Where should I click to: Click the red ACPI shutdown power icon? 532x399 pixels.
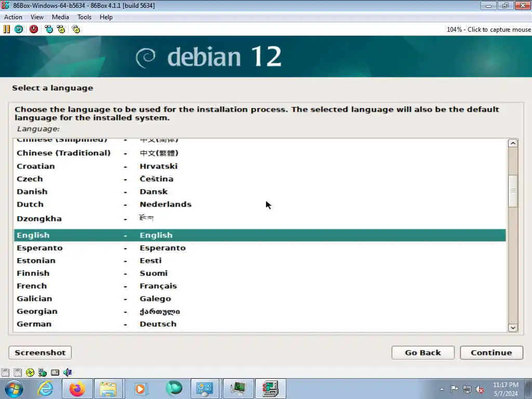click(x=34, y=29)
